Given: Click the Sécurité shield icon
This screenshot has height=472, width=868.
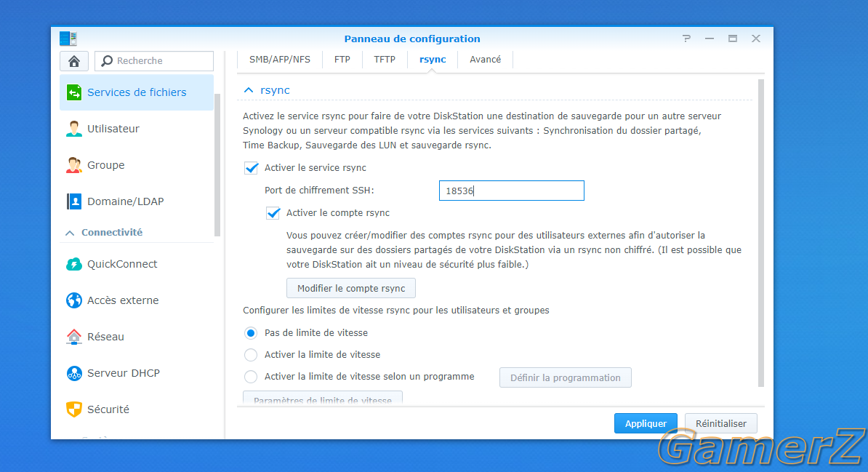Looking at the screenshot, I should click(73, 409).
